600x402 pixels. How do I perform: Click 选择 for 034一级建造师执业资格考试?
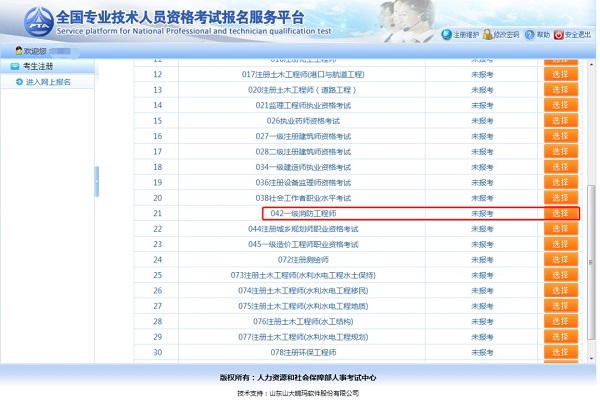tap(561, 167)
